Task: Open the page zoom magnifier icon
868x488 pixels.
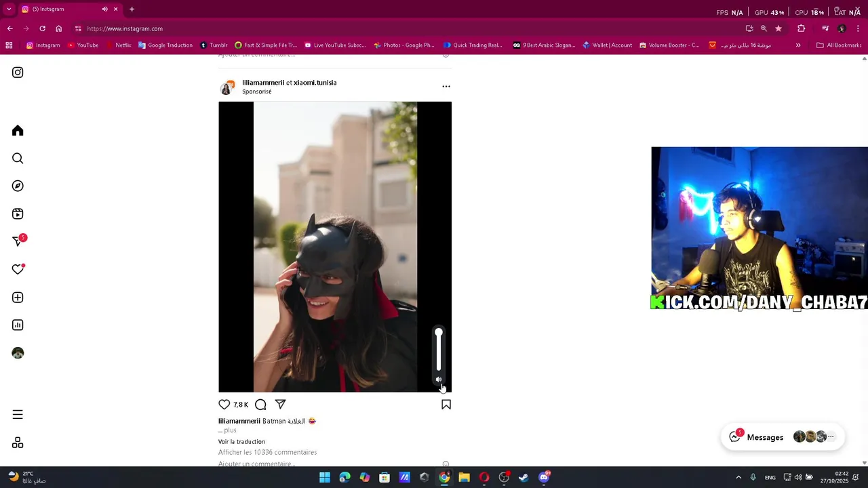Action: (764, 28)
